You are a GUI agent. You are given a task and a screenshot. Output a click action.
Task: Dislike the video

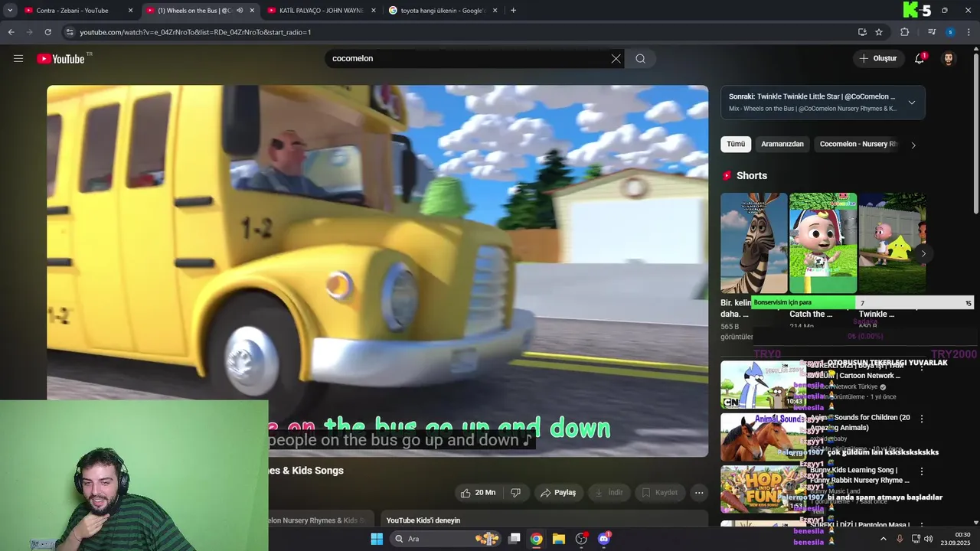[516, 493]
